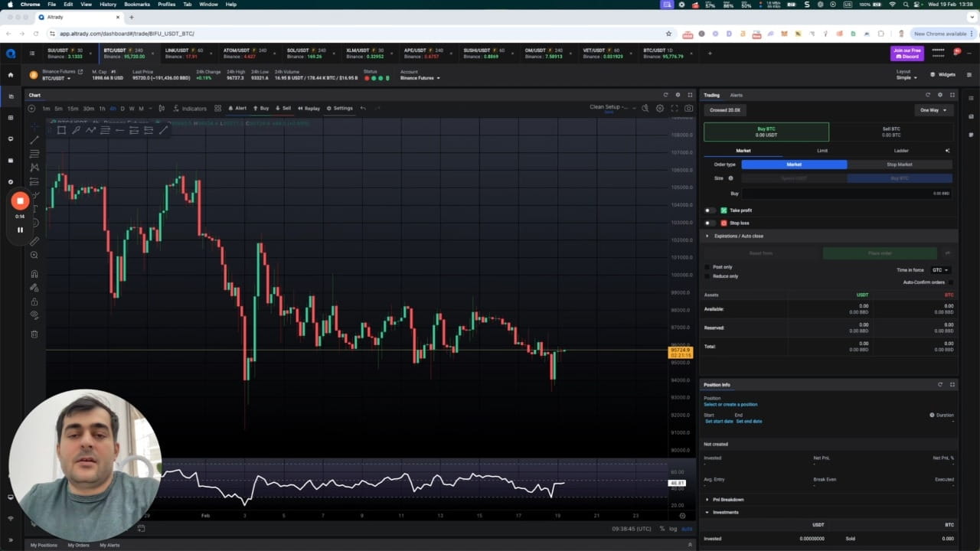The width and height of the screenshot is (980, 551).
Task: Select the Limit order tab
Action: click(822, 151)
